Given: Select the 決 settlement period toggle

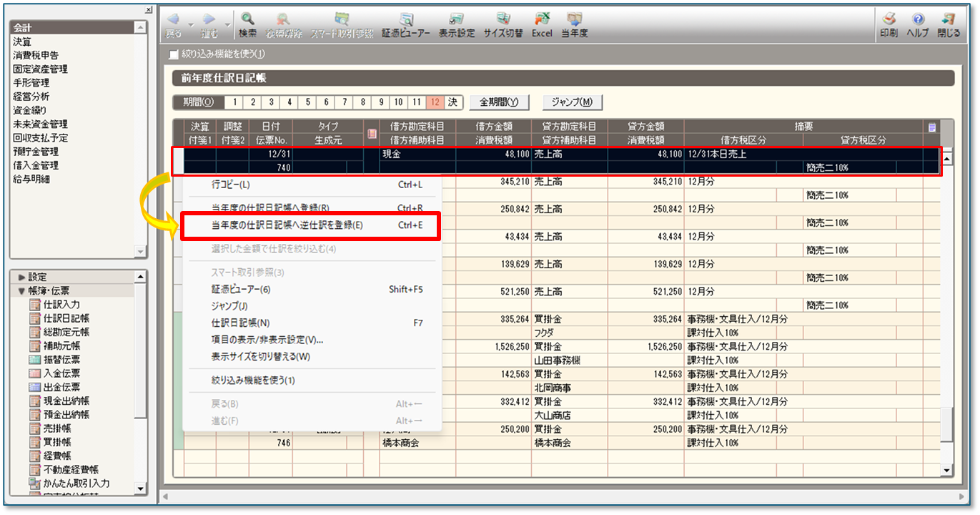Looking at the screenshot, I should tap(453, 102).
